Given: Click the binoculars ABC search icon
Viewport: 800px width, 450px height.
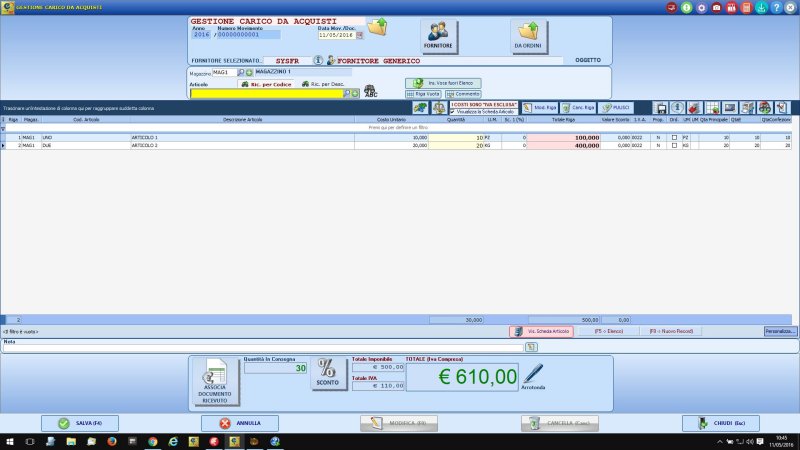Looking at the screenshot, I should 370,91.
